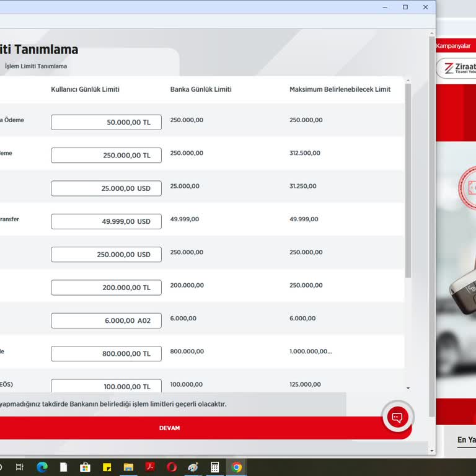
Task: Edit the 200.000,00 TL limit field
Action: pyautogui.click(x=106, y=288)
